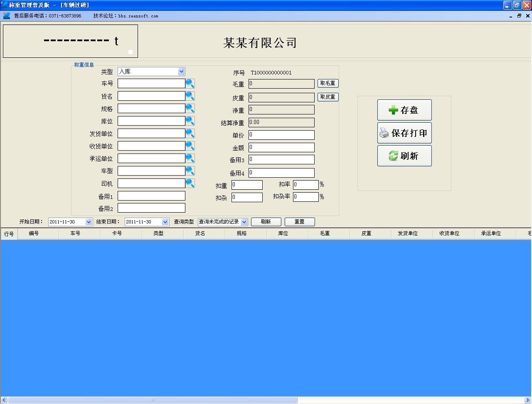Click the serial number T1000000000001
This screenshot has width=532, height=404.
coord(271,73)
